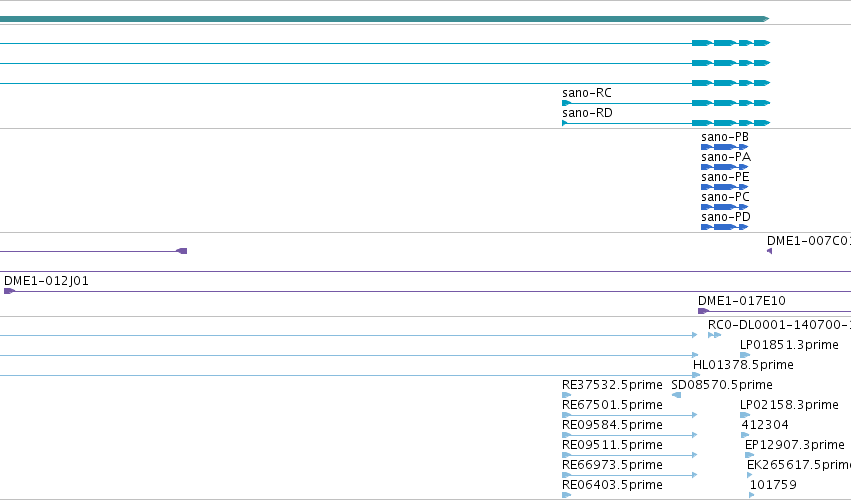Select the purple DME1-012J01 start glyph
This screenshot has height=500, width=851.
click(x=9, y=291)
